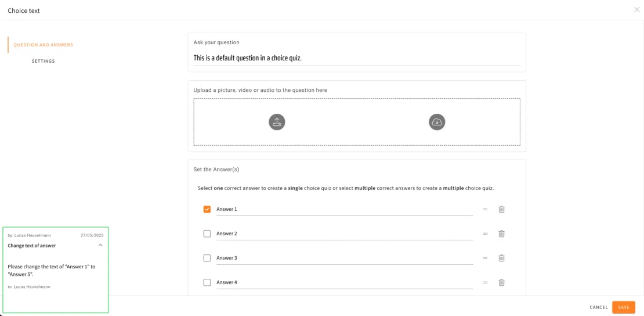Click the upload file icon
This screenshot has width=644, height=316.
277,122
